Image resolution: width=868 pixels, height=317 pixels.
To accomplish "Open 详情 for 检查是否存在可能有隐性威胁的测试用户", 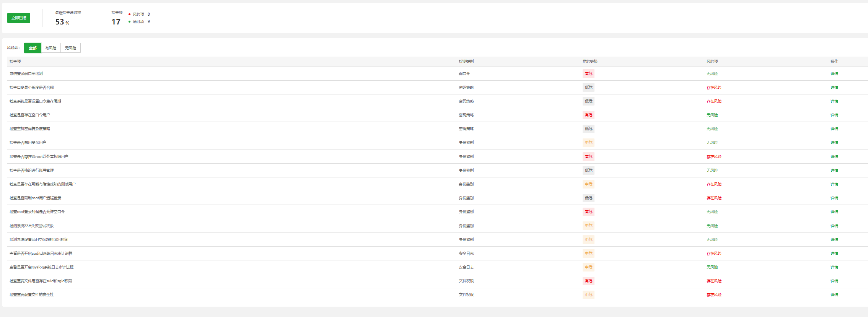I will point(834,184).
